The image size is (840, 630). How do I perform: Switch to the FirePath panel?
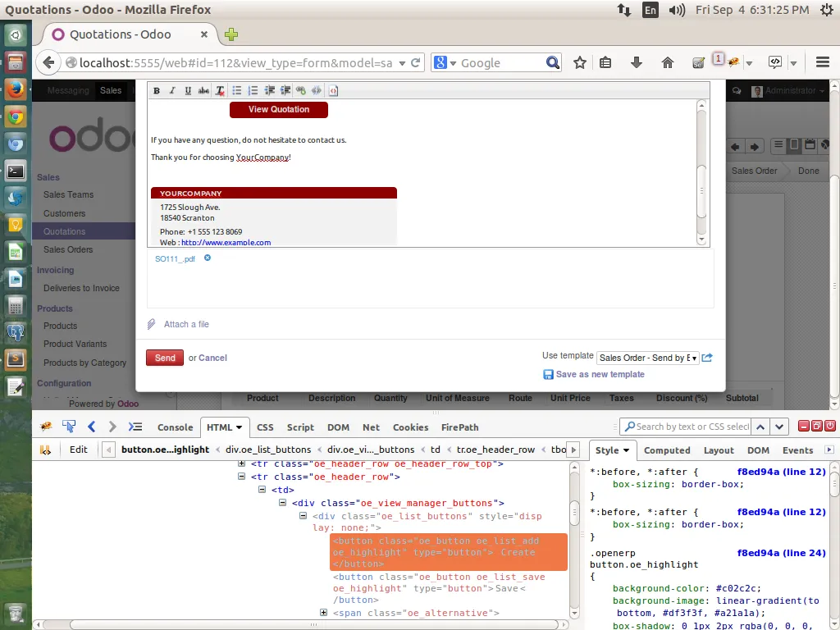click(x=459, y=427)
